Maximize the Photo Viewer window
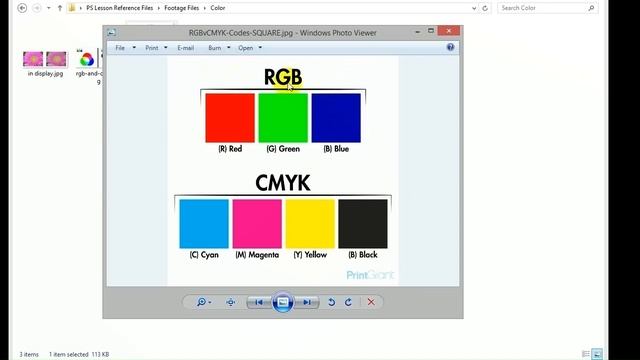Image resolution: width=640 pixels, height=360 pixels. point(431,31)
